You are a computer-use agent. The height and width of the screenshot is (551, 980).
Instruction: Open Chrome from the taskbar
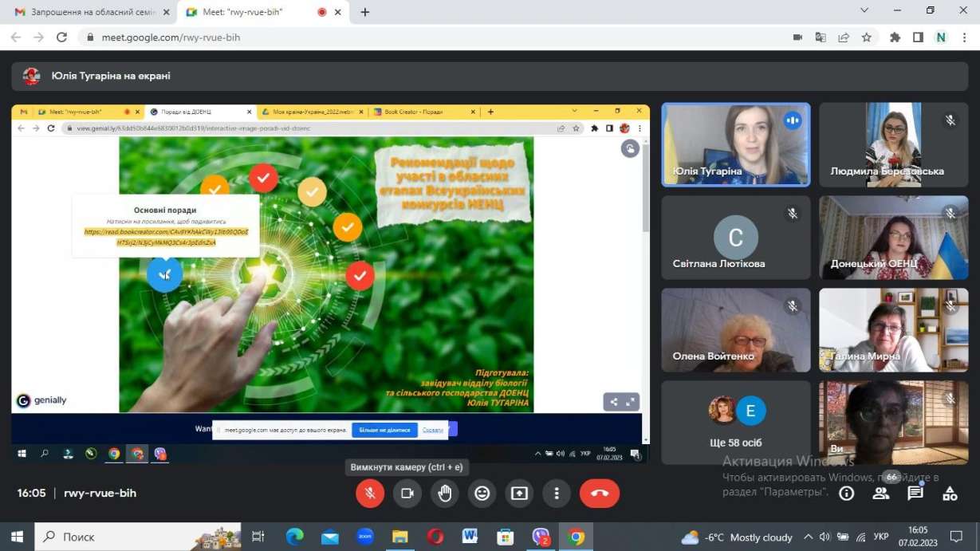point(576,537)
